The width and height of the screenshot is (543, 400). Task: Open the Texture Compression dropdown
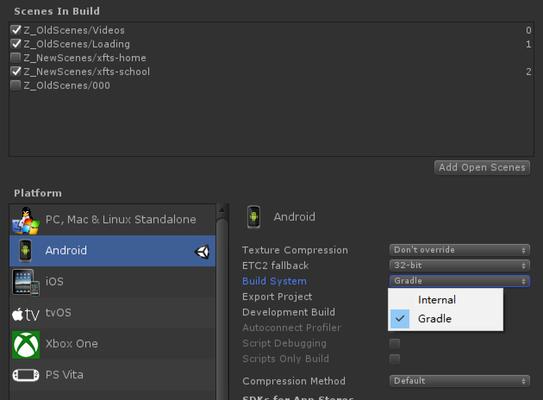pyautogui.click(x=460, y=250)
